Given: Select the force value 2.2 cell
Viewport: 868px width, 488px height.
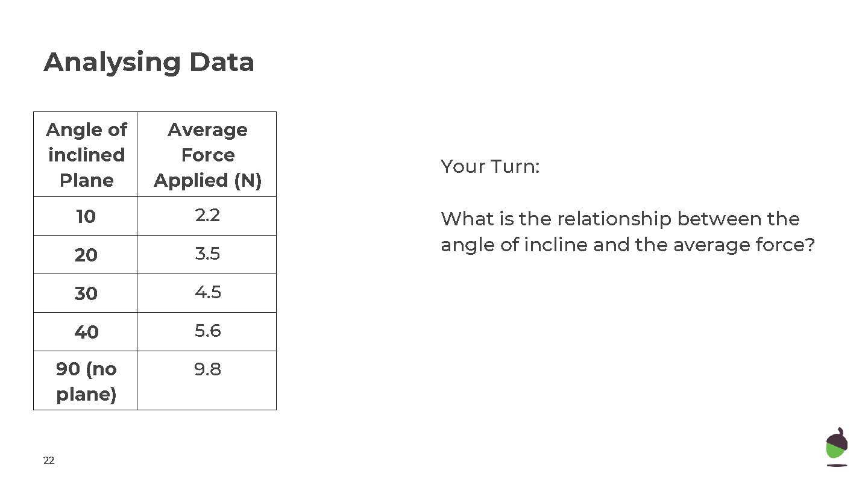Looking at the screenshot, I should pos(207,216).
